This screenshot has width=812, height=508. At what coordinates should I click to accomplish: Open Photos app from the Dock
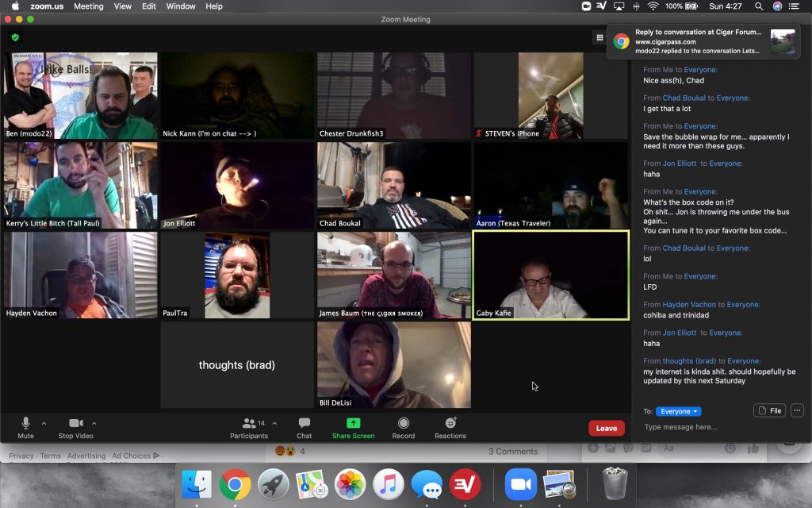pyautogui.click(x=350, y=484)
